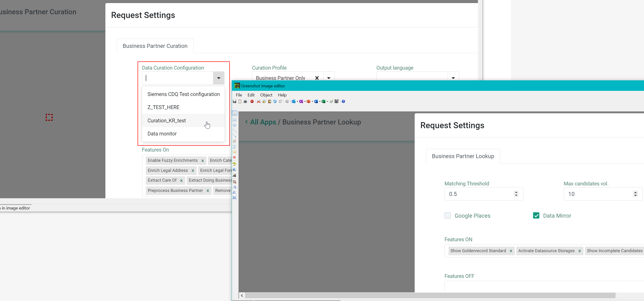Image resolution: width=644 pixels, height=301 pixels.
Task: Open the Output language dropdown
Action: [x=453, y=78]
